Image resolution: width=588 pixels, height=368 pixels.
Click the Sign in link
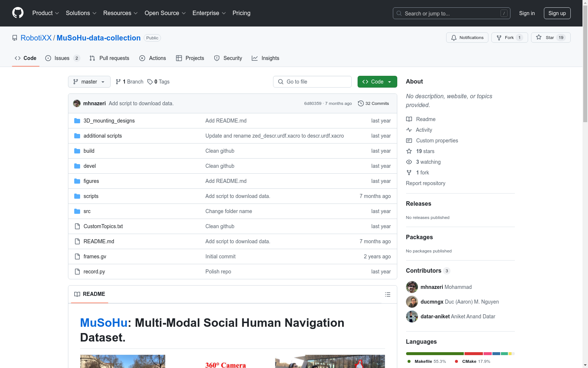[527, 13]
